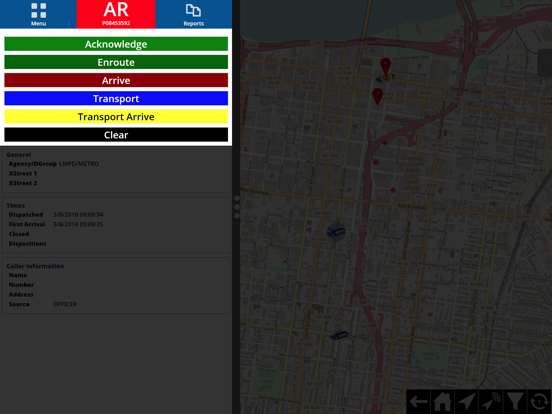Screen dimensions: 552x414
Task: Open the map filter funnel icon
Action: [x=515, y=401]
